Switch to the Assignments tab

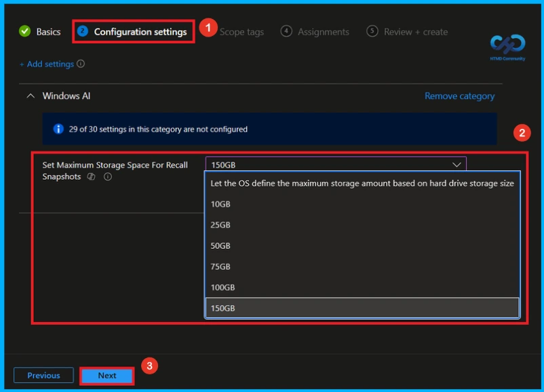[x=324, y=32]
